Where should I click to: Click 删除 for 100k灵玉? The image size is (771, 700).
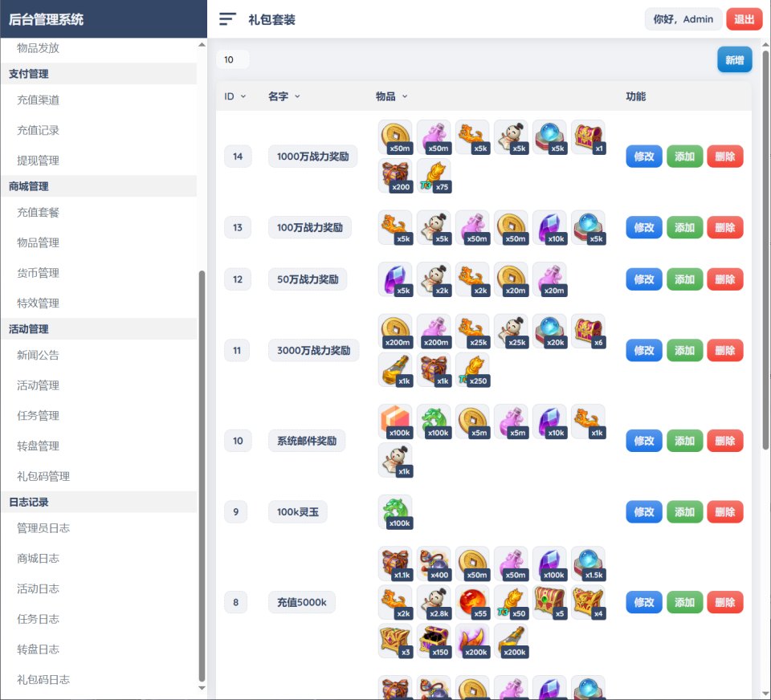[724, 511]
